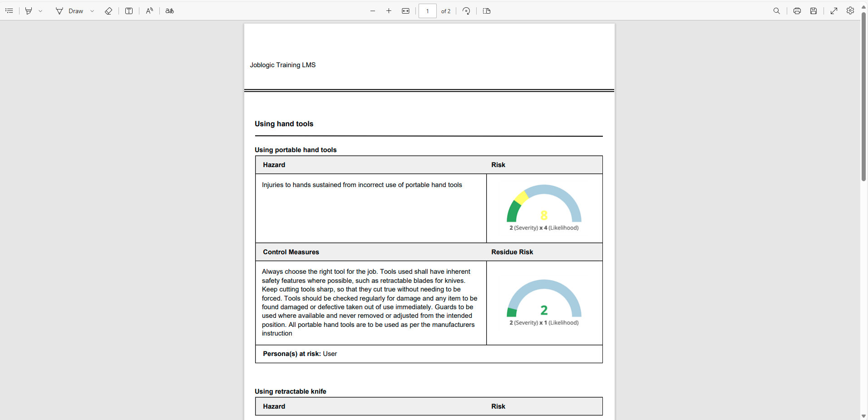Click the 'Injuries to hands sustained' hazard text
Screen dimensions: 868x420
click(x=362, y=185)
